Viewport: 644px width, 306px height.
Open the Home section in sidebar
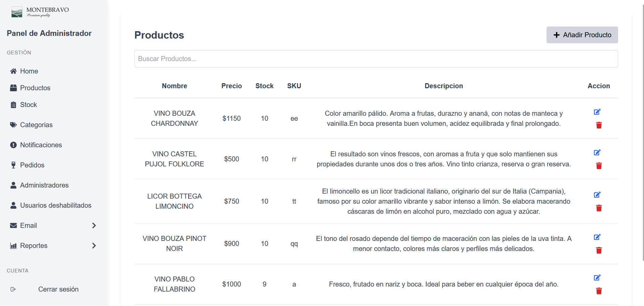coord(29,71)
